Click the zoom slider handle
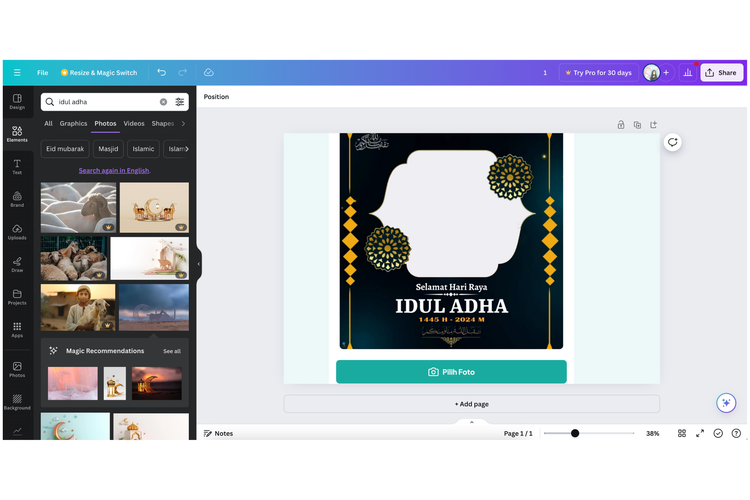Image resolution: width=750 pixels, height=500 pixels. pyautogui.click(x=575, y=433)
